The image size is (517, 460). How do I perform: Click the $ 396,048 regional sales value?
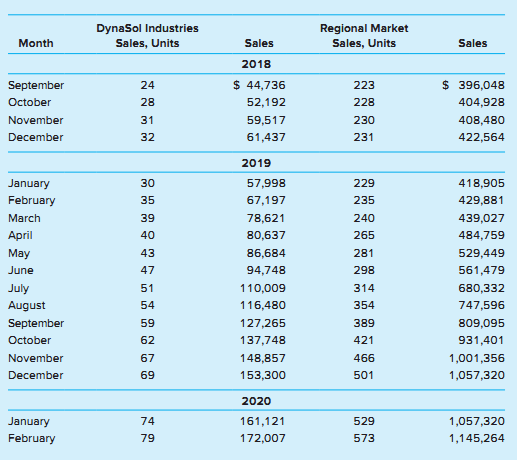click(473, 85)
